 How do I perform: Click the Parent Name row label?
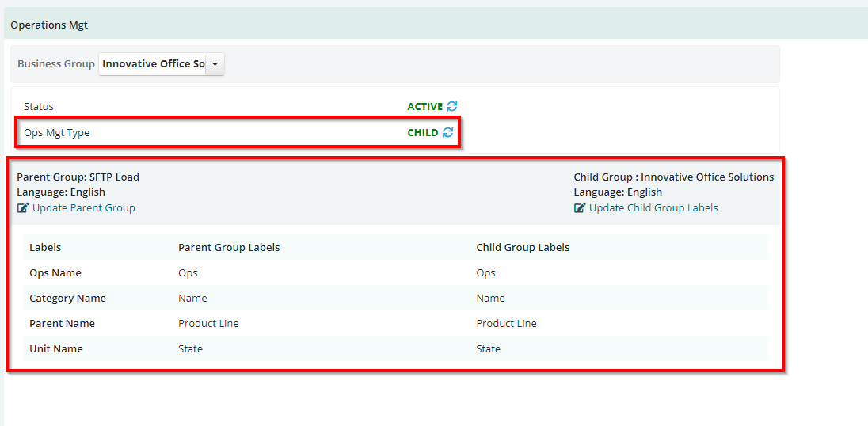[x=62, y=324]
